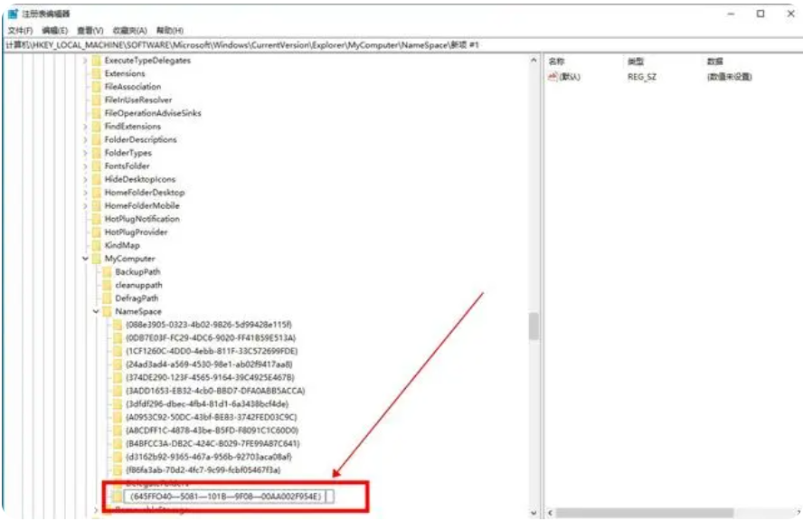Select the KindMap folder icon
Image resolution: width=812 pixels, height=521 pixels.
point(97,245)
